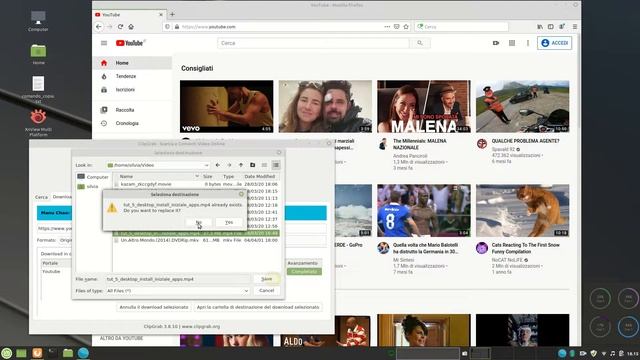Reload the page in Firefox

pyautogui.click(x=120, y=27)
